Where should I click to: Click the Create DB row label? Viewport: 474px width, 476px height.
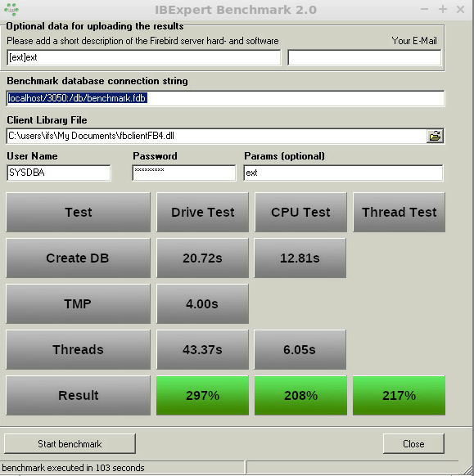(x=78, y=258)
